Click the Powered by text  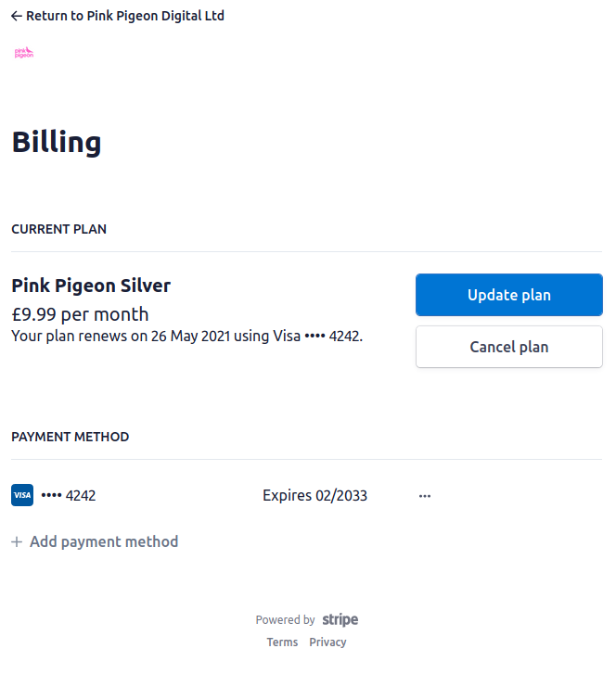285,620
